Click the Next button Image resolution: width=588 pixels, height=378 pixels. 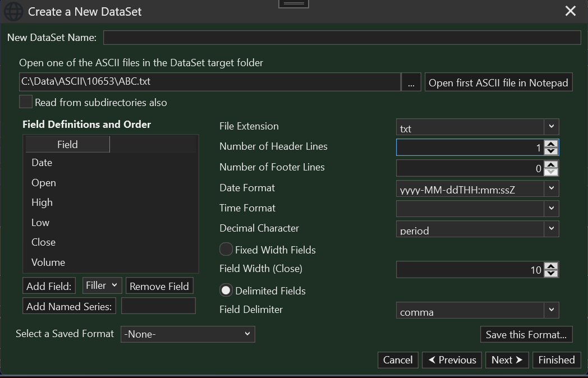507,360
